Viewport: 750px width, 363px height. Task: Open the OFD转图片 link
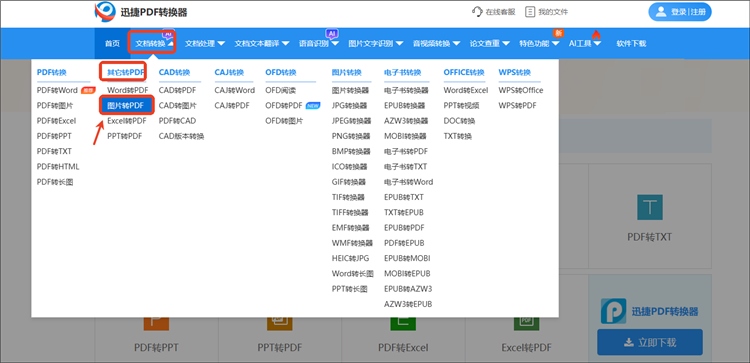(x=284, y=121)
